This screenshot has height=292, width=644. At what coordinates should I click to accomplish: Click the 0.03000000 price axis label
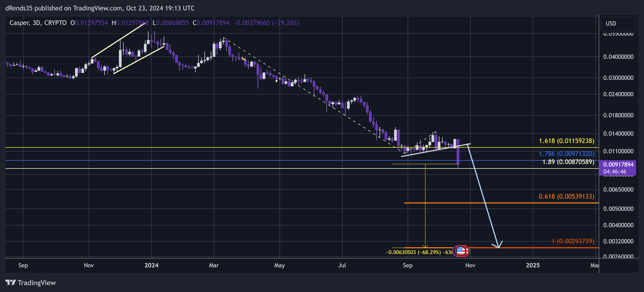(x=618, y=78)
